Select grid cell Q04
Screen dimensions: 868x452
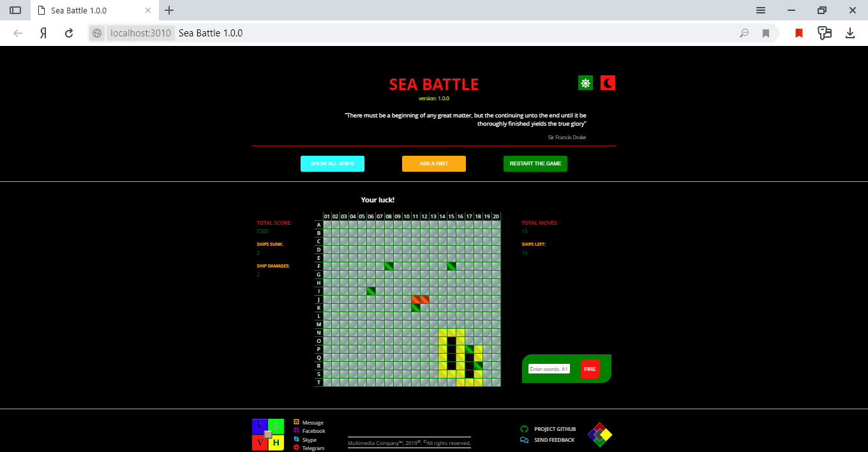(x=354, y=358)
